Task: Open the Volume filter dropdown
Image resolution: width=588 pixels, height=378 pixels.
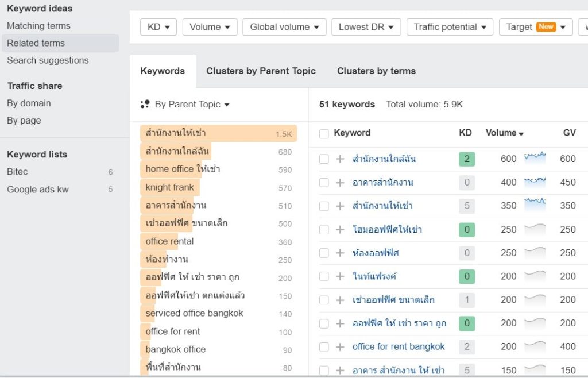Action: point(210,27)
